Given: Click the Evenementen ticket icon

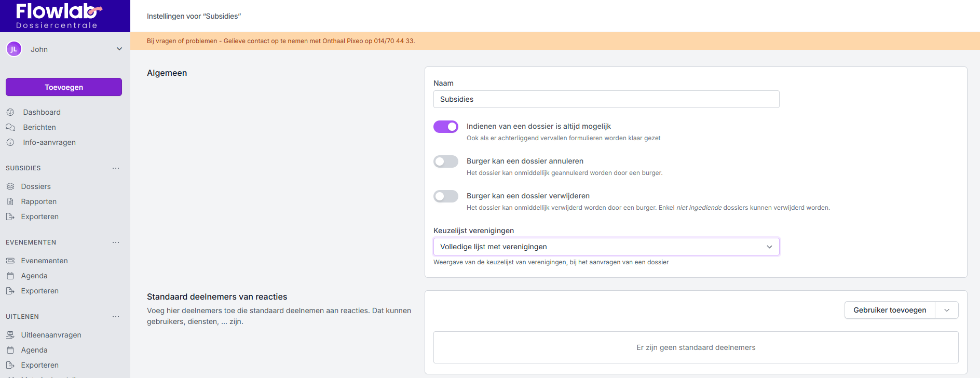Looking at the screenshot, I should (x=10, y=261).
